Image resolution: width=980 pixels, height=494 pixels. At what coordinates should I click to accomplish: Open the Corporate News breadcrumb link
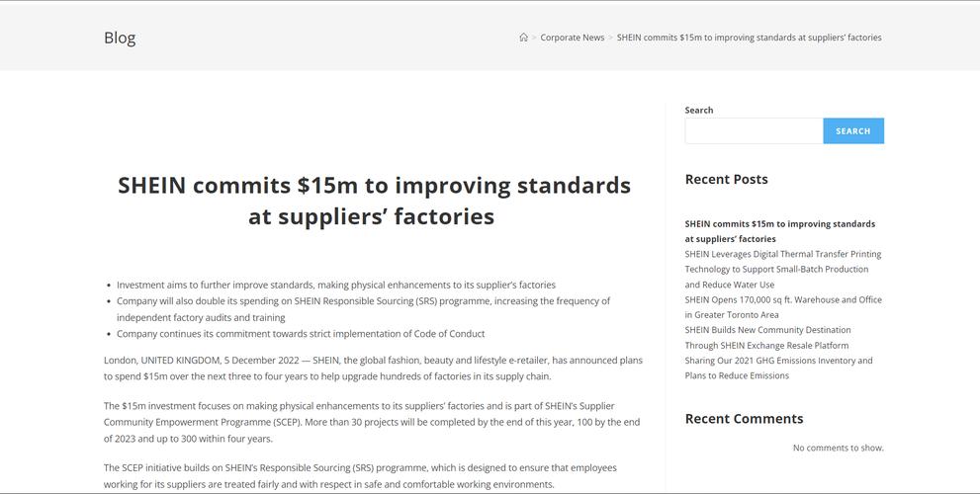point(572,38)
